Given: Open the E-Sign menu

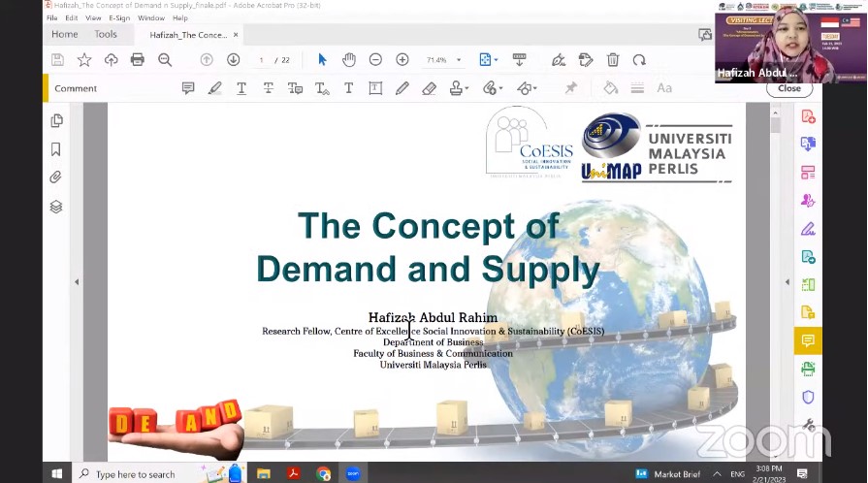Looking at the screenshot, I should [119, 17].
